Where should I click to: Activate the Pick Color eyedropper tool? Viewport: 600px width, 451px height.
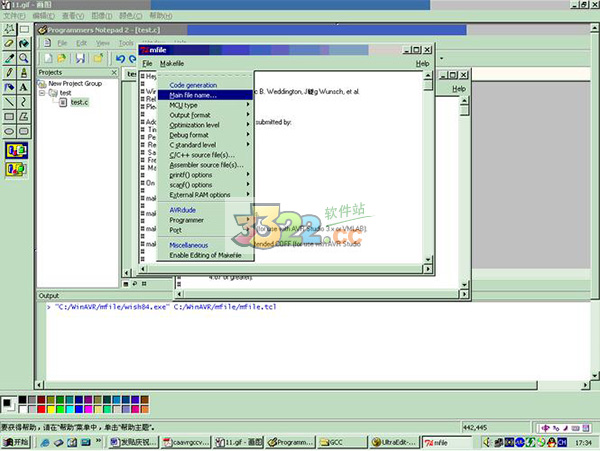pos(9,58)
